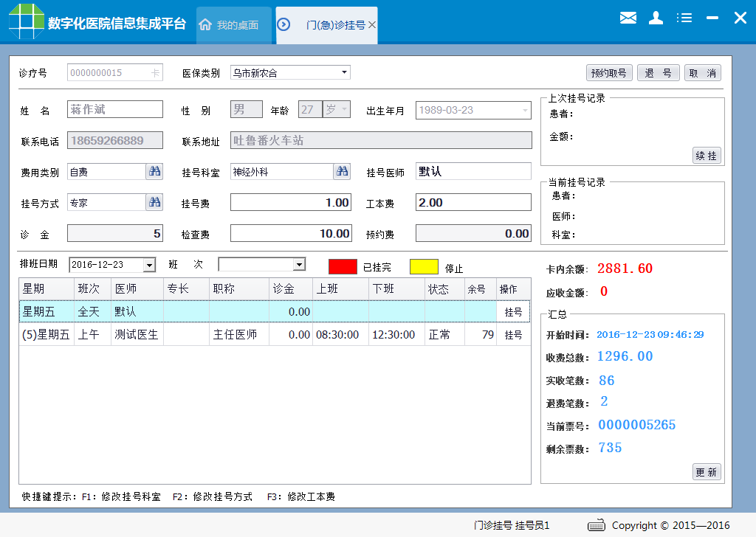This screenshot has height=537, width=756.
Task: Click the home icon on the 我的桌面 tab
Action: 205,24
